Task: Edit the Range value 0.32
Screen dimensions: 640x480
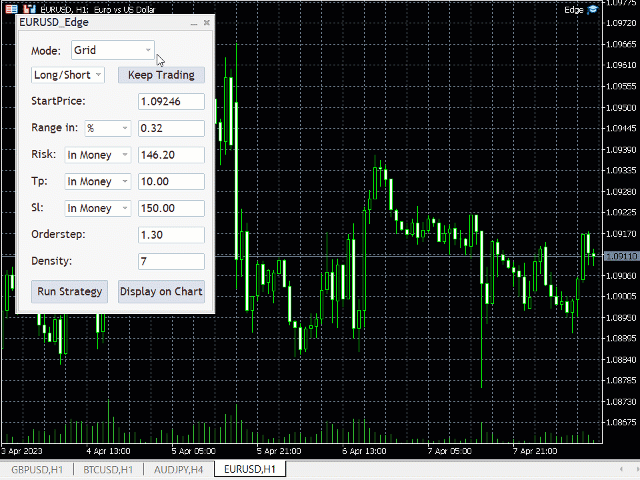Action: [171, 128]
